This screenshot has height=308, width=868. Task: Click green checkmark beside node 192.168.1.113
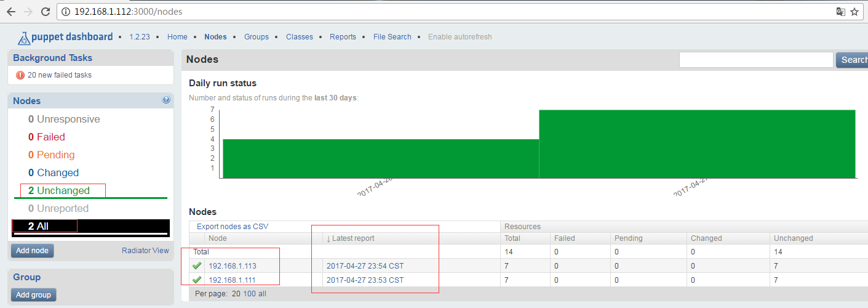coord(197,266)
